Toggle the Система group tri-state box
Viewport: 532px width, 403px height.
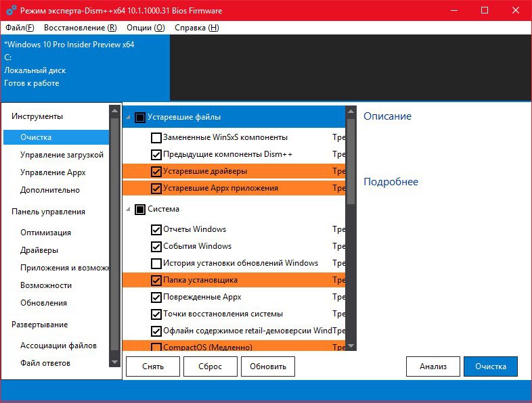140,210
